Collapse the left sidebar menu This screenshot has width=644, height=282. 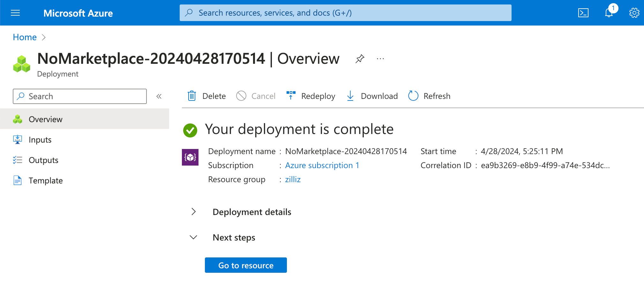[x=159, y=96]
